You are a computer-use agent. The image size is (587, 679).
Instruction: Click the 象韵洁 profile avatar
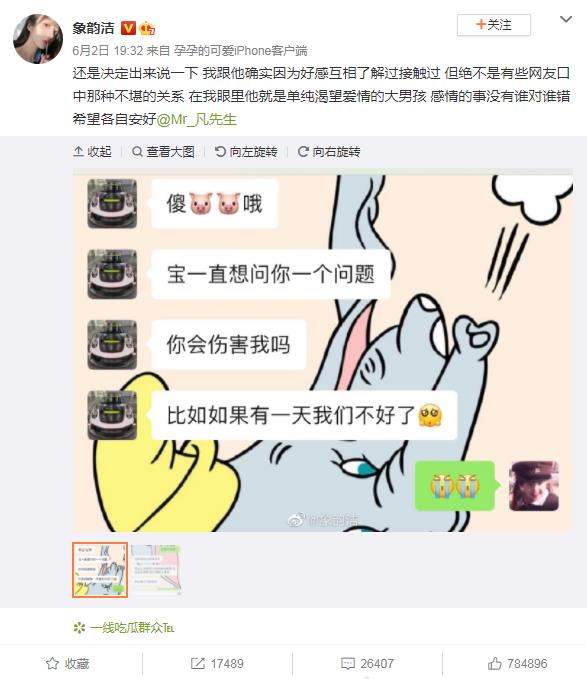pos(38,39)
